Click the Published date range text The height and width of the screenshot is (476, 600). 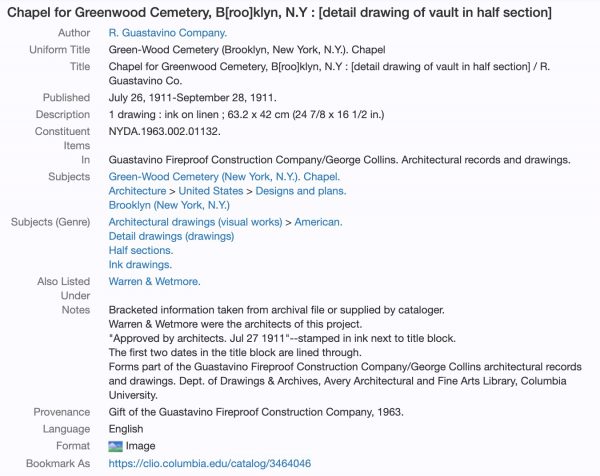[192, 98]
